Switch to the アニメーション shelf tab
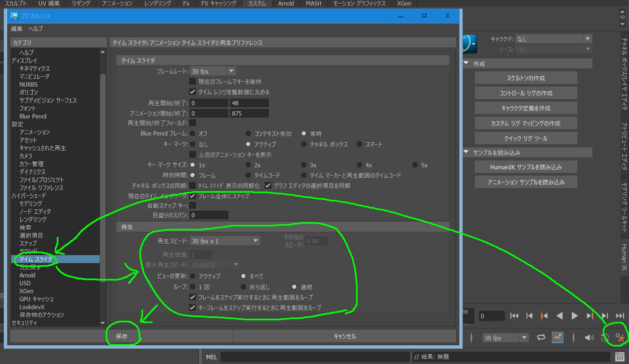 [117, 4]
